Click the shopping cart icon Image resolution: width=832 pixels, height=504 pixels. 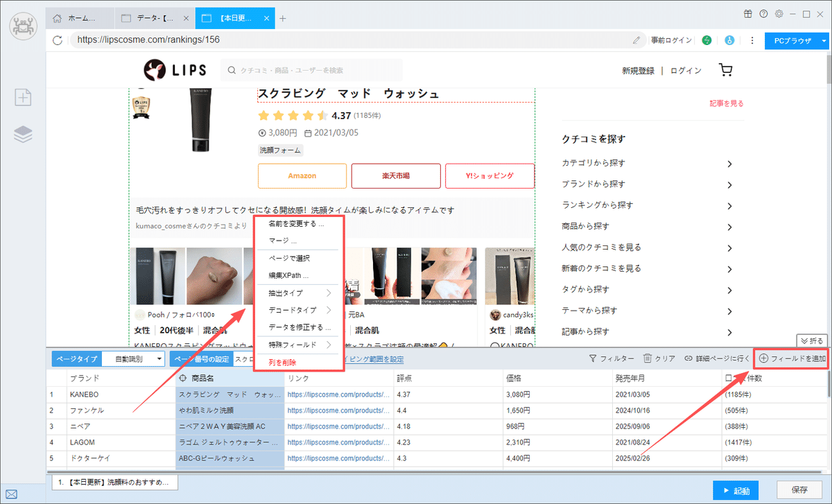pyautogui.click(x=726, y=70)
